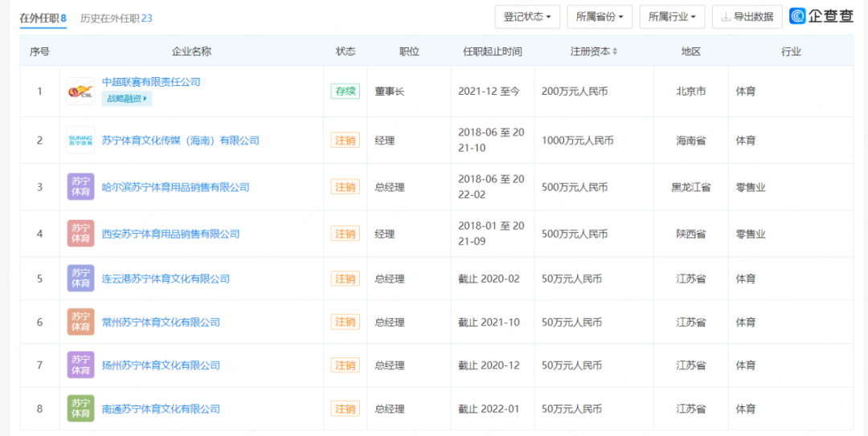Open 西安苏宁体育用品销售有限公司 link
Image resolution: width=868 pixels, height=436 pixels.
pos(171,234)
